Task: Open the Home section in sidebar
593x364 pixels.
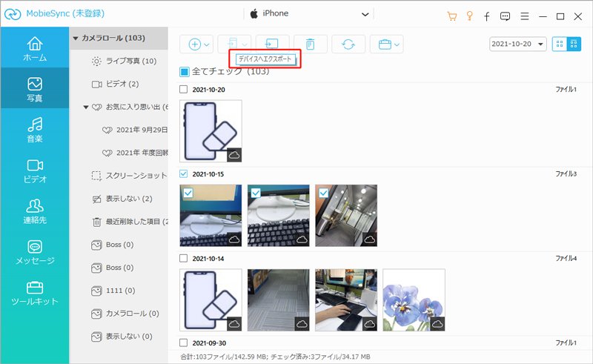Action: (35, 48)
